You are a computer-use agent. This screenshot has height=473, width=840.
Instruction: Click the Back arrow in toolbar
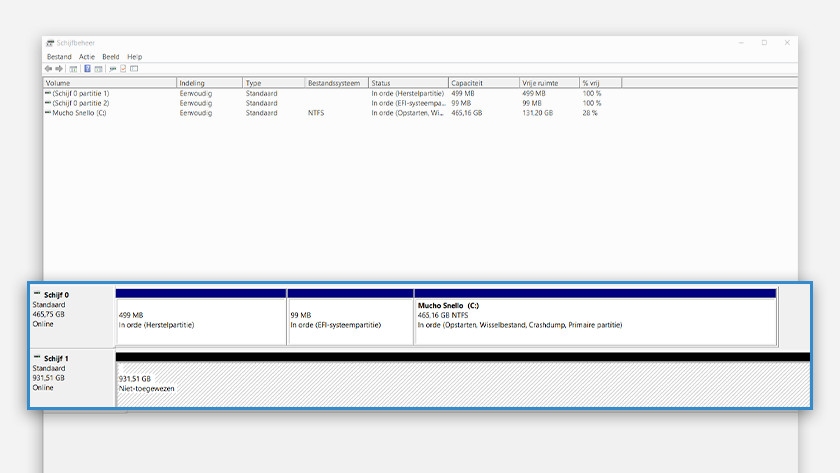(x=49, y=69)
